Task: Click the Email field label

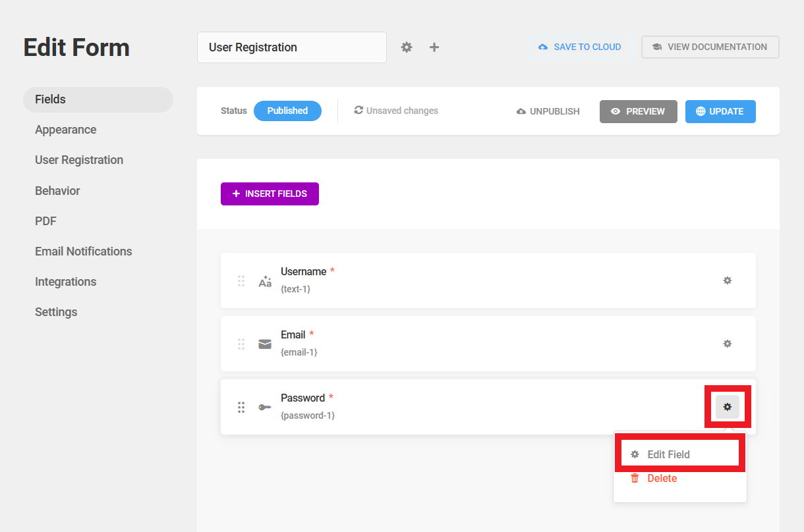Action: 293,334
